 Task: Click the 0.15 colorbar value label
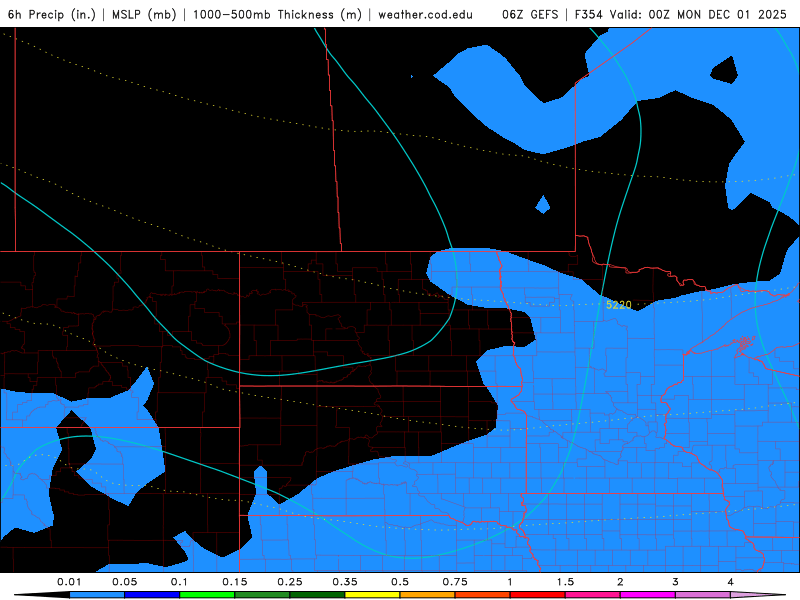[235, 582]
